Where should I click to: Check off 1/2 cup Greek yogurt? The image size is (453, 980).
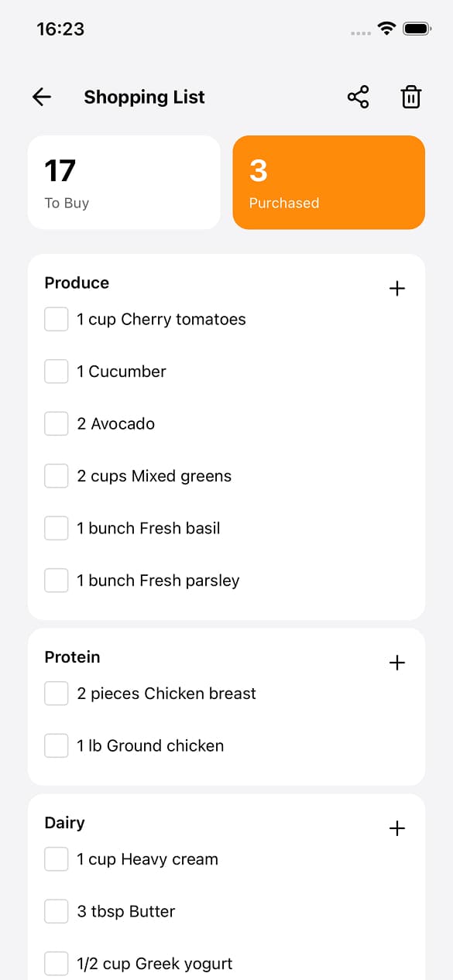[56, 963]
